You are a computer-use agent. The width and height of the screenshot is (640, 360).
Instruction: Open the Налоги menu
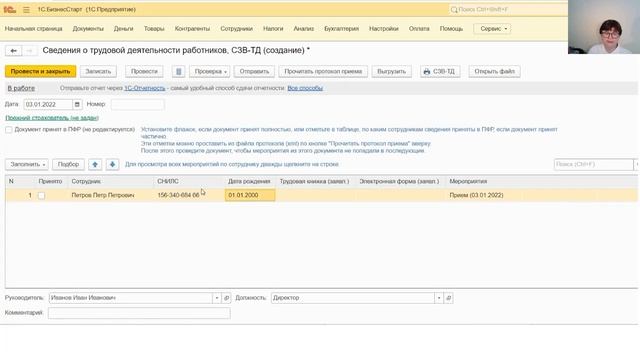pyautogui.click(x=273, y=29)
